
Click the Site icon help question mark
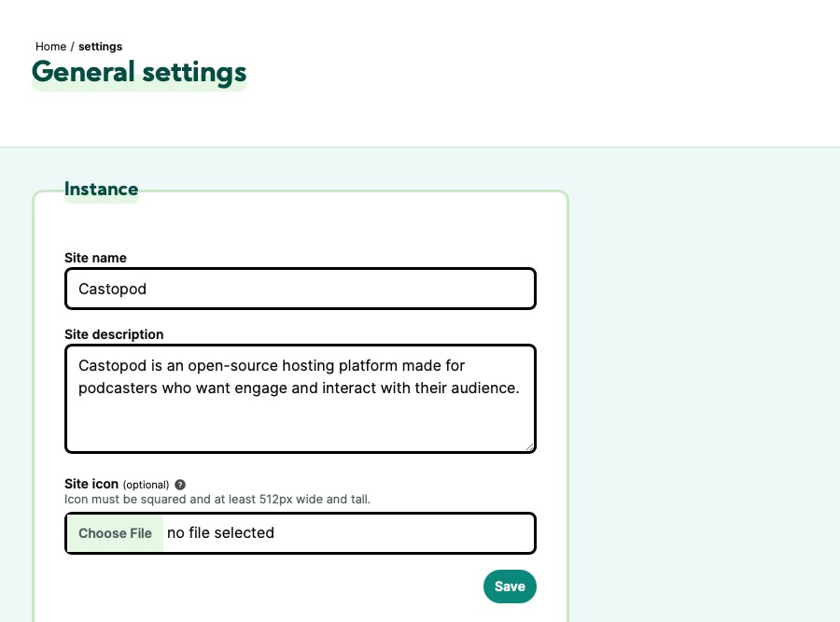tap(179, 484)
